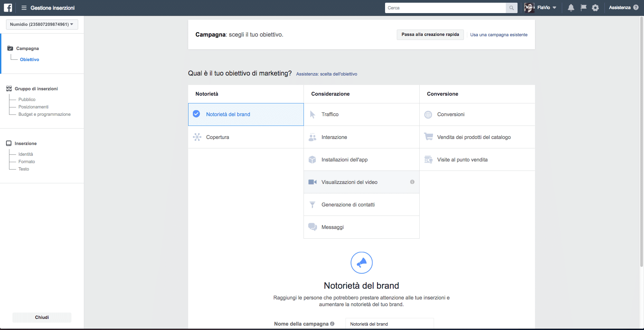Viewport: 644px width, 330px height.
Task: Click into the Cerca search field
Action: pyautogui.click(x=445, y=8)
